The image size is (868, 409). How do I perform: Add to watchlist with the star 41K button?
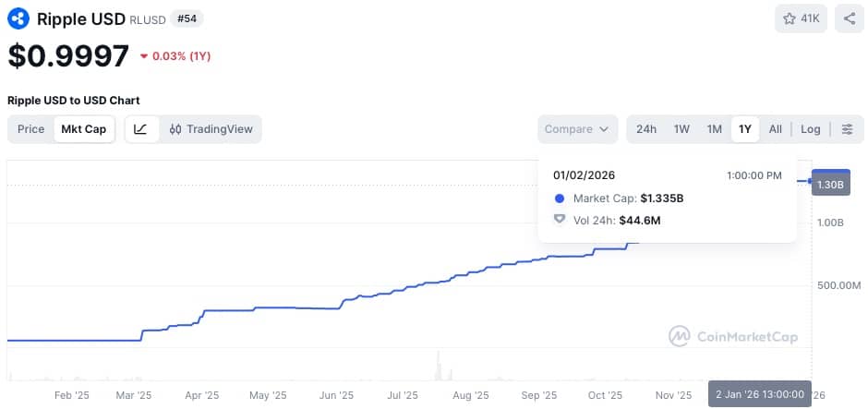[x=801, y=18]
